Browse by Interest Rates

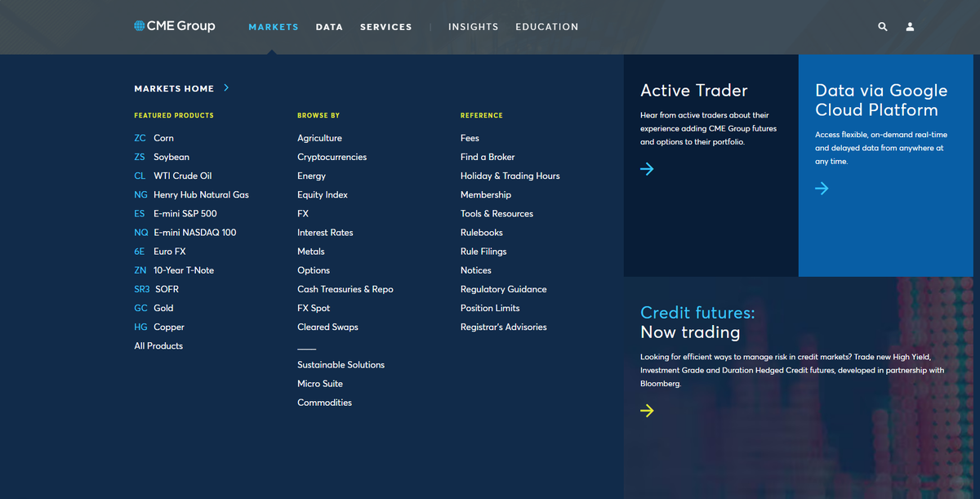(x=325, y=232)
